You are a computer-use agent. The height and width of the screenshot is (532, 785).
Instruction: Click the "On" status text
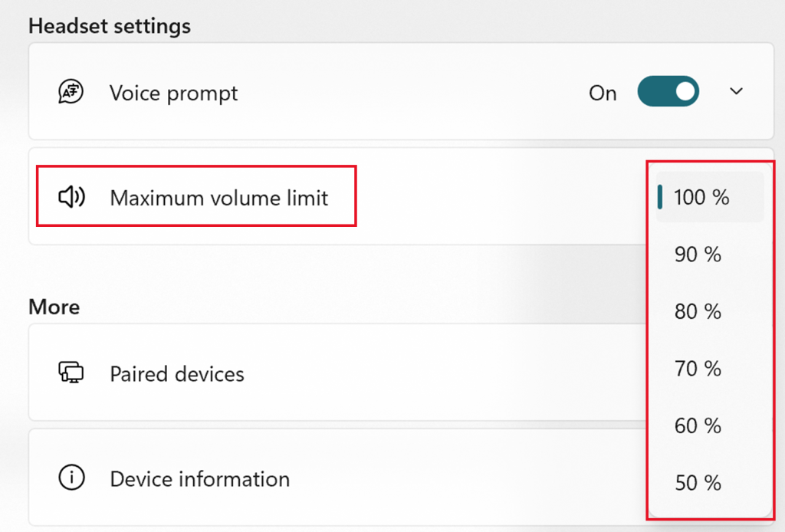coord(603,94)
